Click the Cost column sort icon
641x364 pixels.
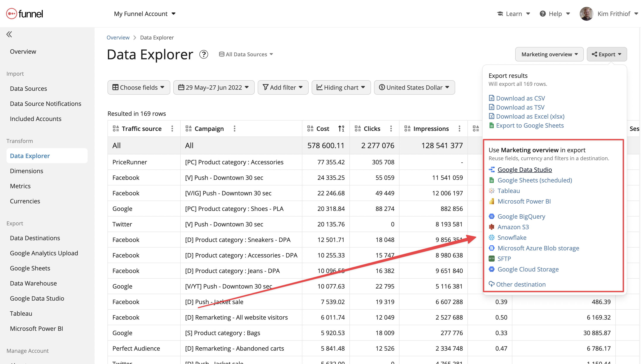tap(341, 129)
